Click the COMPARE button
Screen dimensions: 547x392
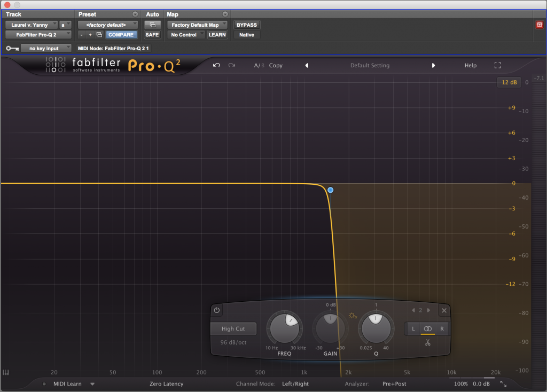[121, 35]
